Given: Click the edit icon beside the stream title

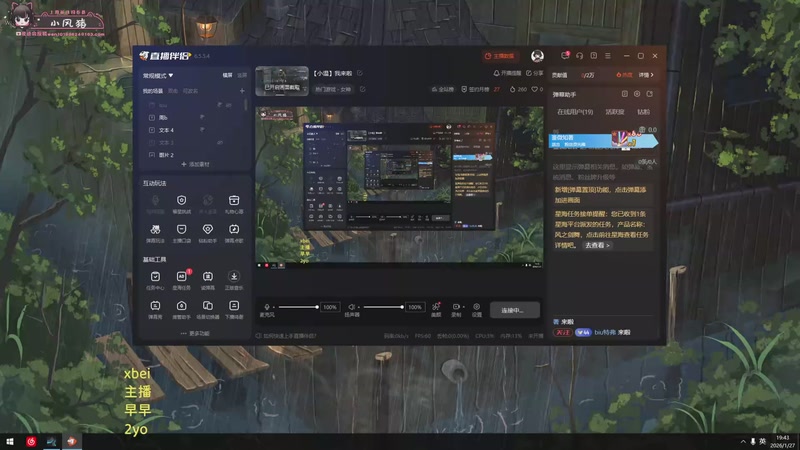Looking at the screenshot, I should (x=360, y=73).
